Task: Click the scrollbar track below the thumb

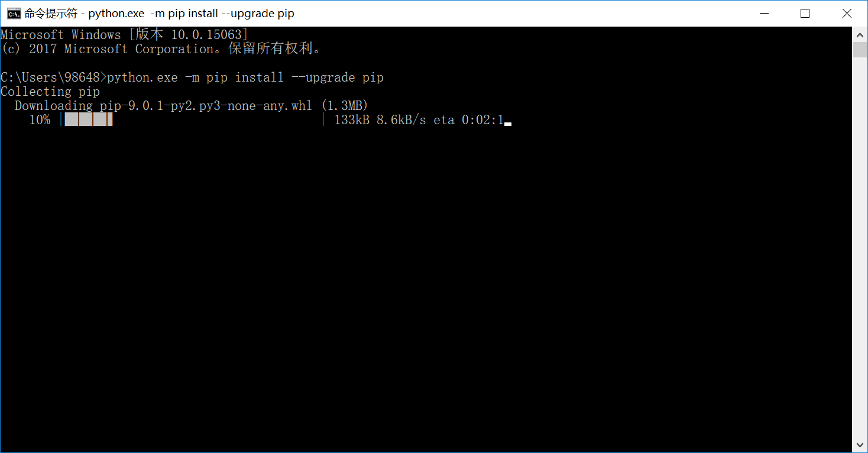Action: [860, 247]
